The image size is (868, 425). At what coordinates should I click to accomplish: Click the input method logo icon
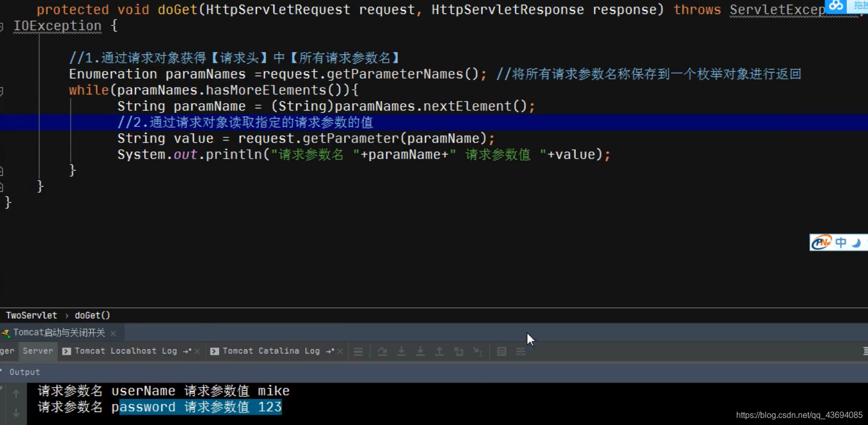coord(821,242)
